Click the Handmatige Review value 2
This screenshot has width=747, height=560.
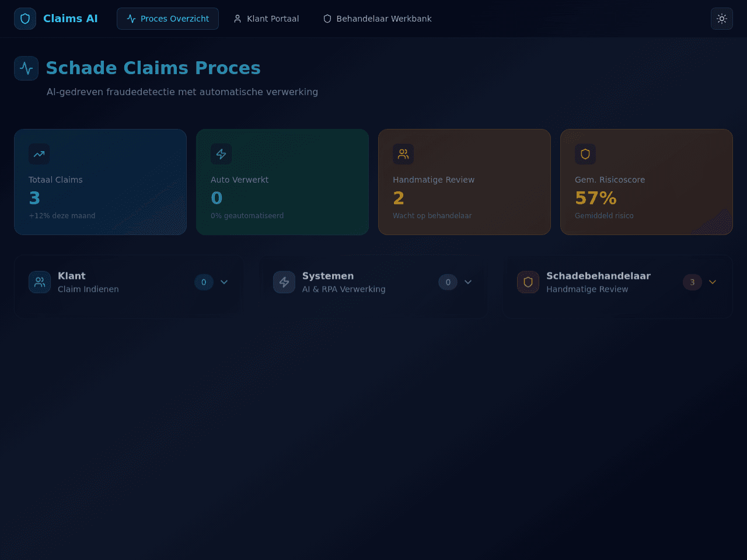[399, 198]
